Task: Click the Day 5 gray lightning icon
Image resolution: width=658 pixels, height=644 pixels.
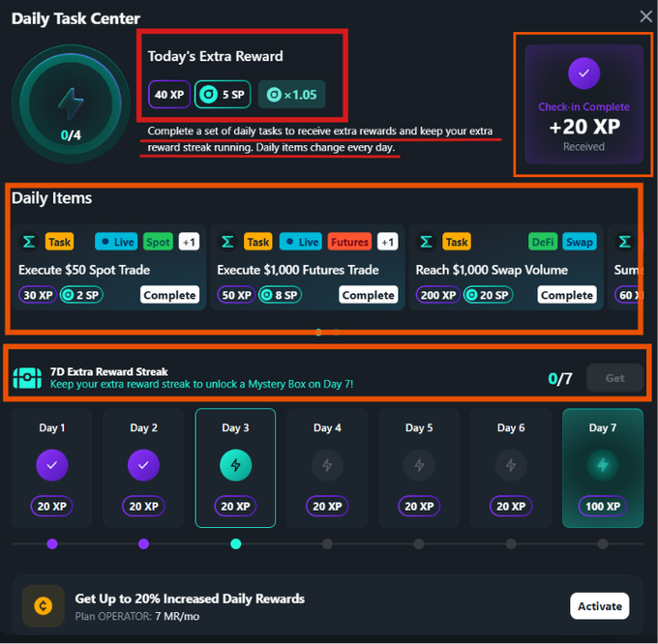Action: (419, 465)
